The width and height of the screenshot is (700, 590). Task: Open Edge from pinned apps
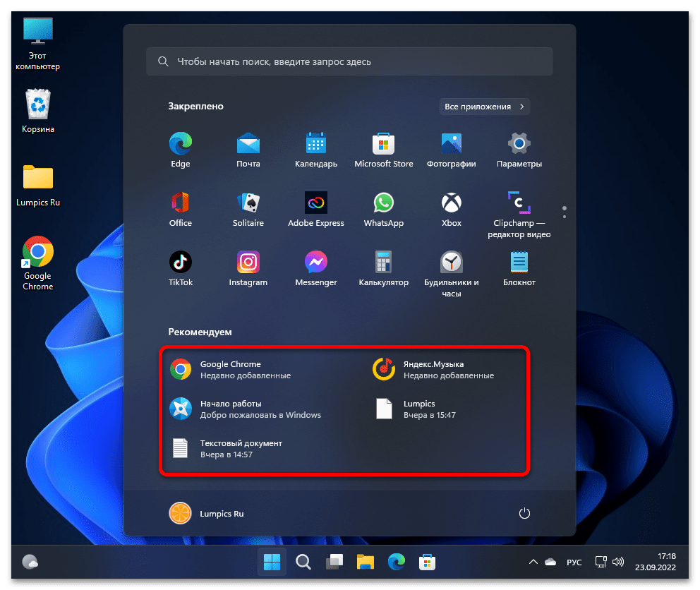pos(181,150)
